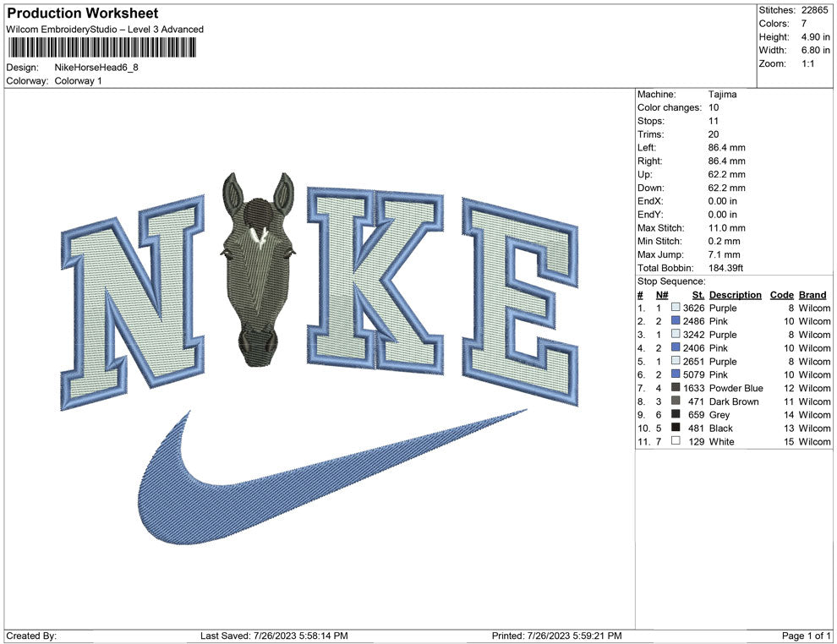Click the Stitches value 22865

pyautogui.click(x=814, y=10)
